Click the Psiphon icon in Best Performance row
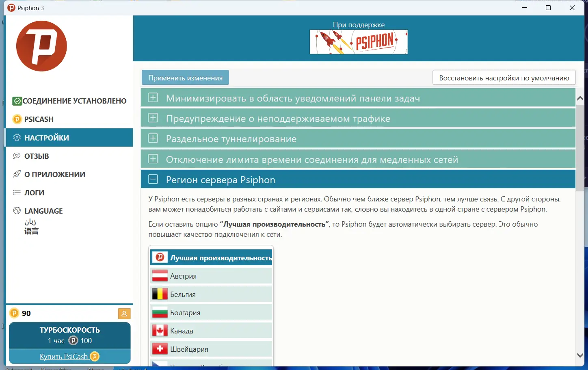The image size is (588, 370). click(160, 257)
